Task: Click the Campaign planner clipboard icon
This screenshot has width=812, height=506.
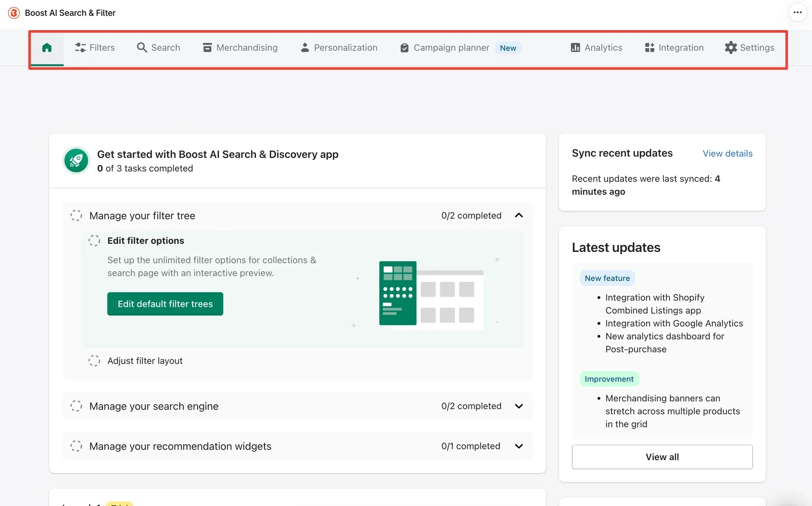Action: coord(404,48)
